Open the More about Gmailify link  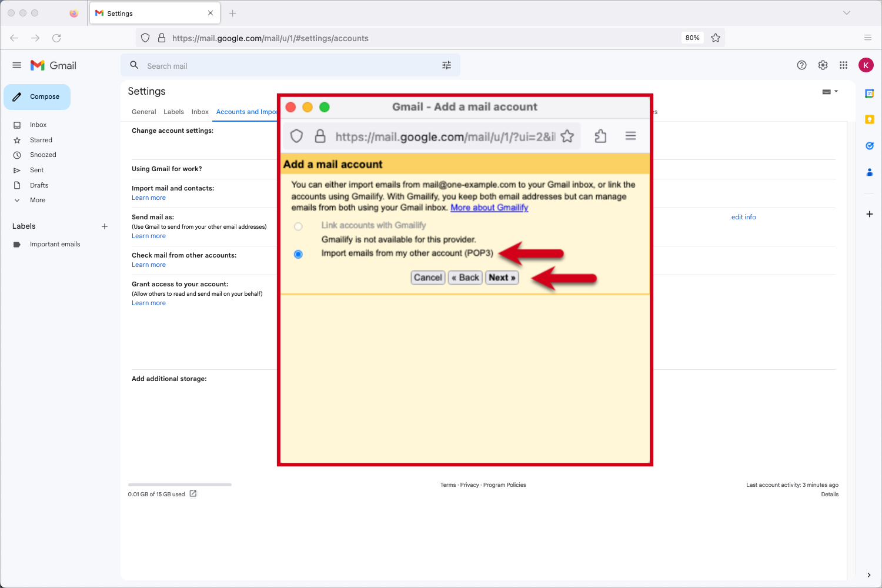pyautogui.click(x=489, y=208)
